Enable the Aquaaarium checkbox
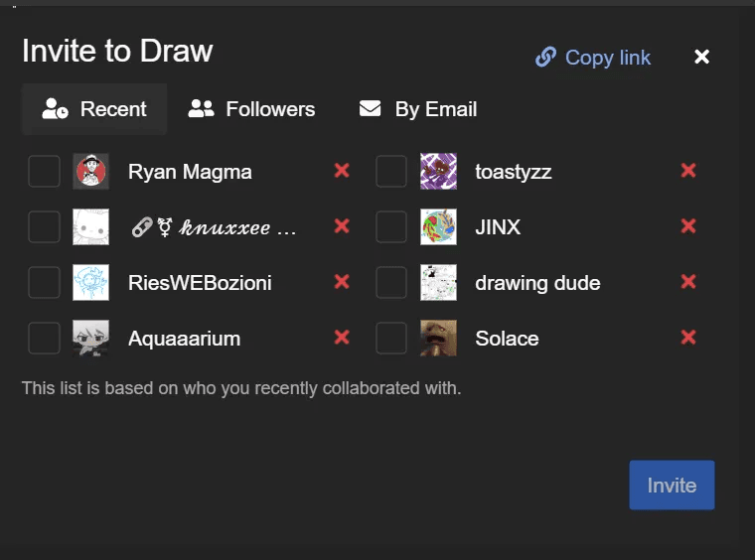 pos(44,338)
